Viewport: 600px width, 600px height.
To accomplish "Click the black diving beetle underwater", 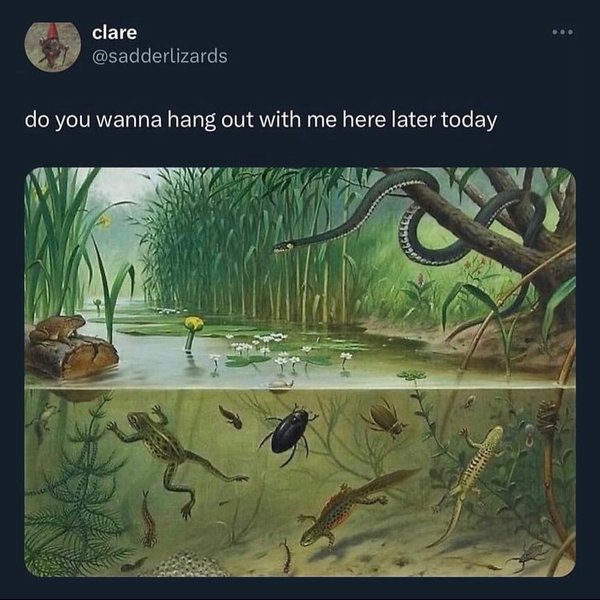I will click(x=289, y=434).
